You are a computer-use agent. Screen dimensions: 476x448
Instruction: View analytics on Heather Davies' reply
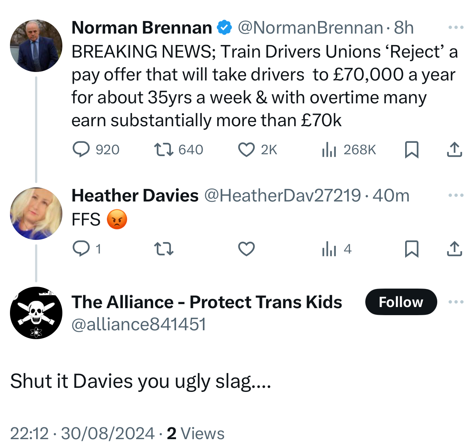pyautogui.click(x=329, y=249)
